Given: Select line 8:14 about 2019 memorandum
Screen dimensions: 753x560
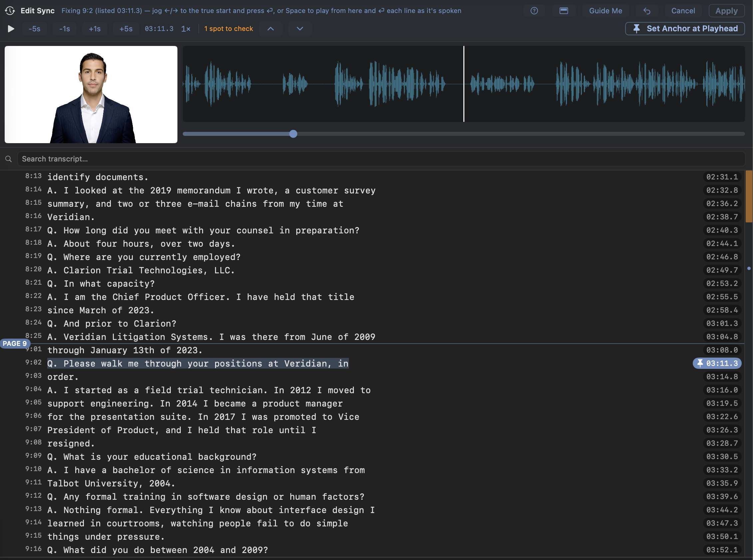Looking at the screenshot, I should pos(211,190).
